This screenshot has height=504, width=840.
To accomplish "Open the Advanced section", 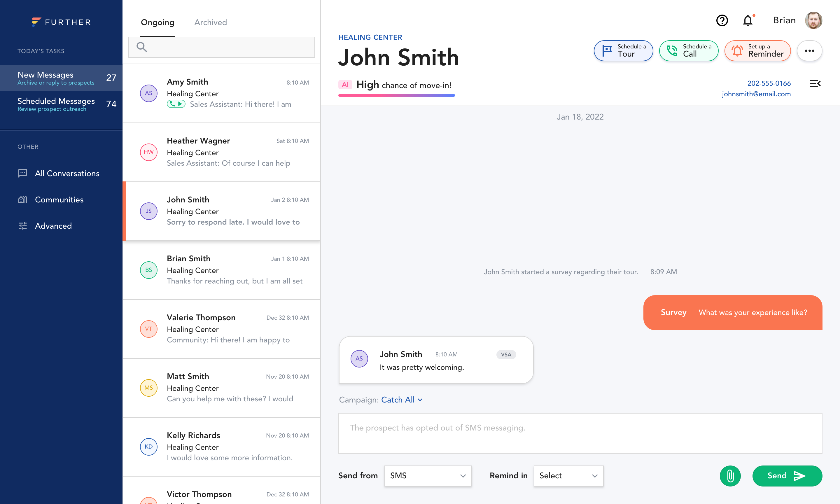I will coord(61,226).
